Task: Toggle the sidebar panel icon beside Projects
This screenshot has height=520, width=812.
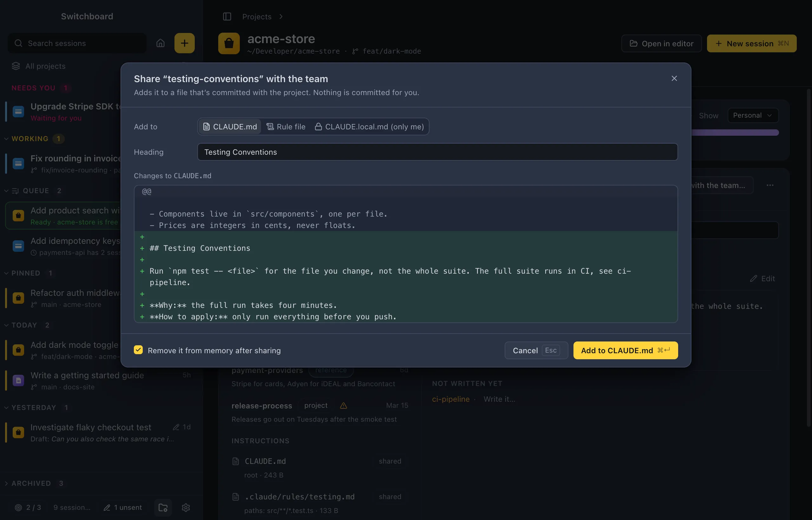Action: (x=227, y=16)
